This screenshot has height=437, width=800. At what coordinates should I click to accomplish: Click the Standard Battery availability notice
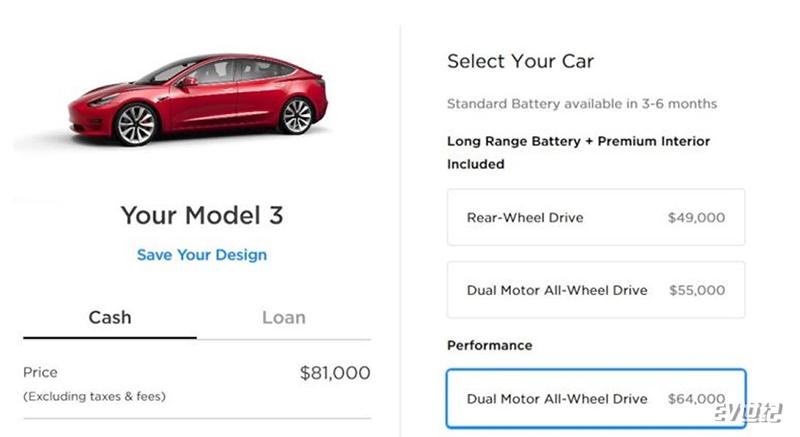click(x=582, y=104)
